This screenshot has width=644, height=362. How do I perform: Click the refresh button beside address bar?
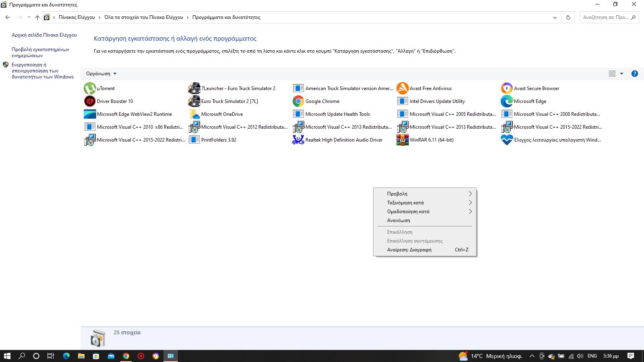pyautogui.click(x=568, y=17)
